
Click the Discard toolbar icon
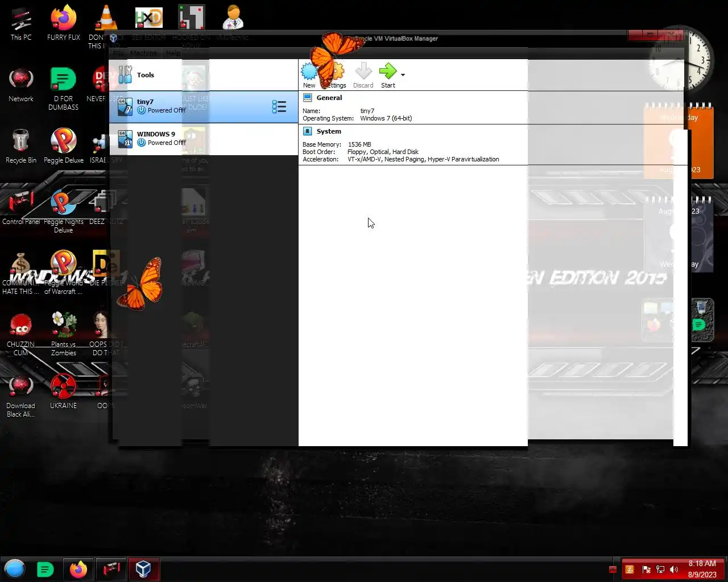(363, 72)
